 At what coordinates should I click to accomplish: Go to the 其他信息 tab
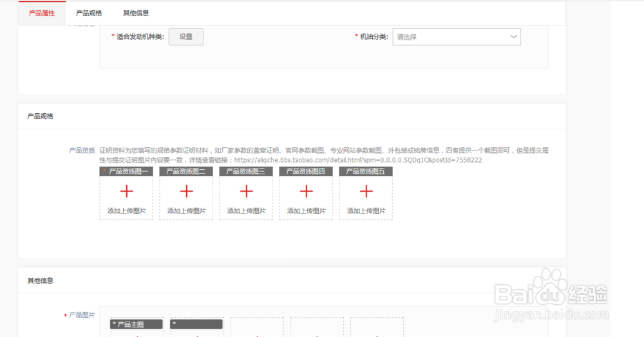point(136,13)
